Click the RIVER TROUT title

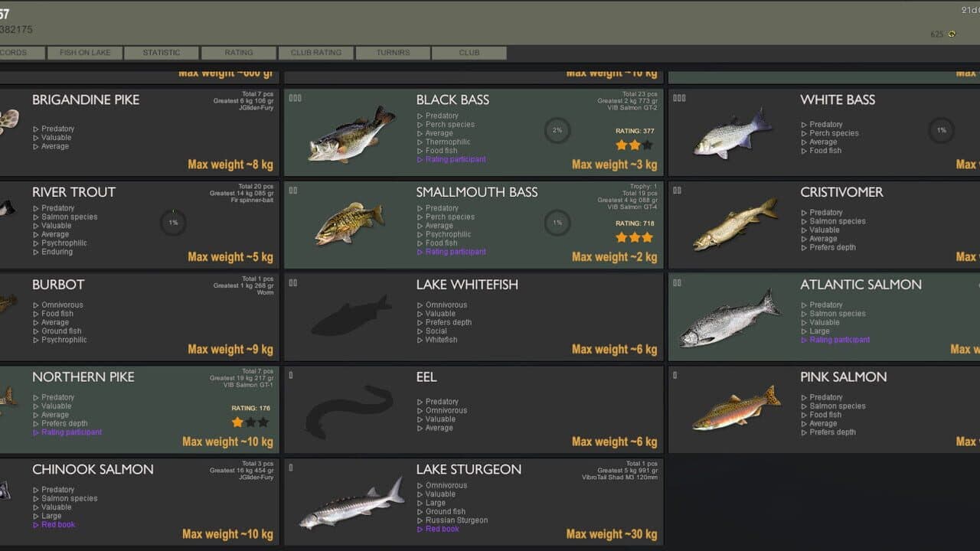(x=74, y=192)
